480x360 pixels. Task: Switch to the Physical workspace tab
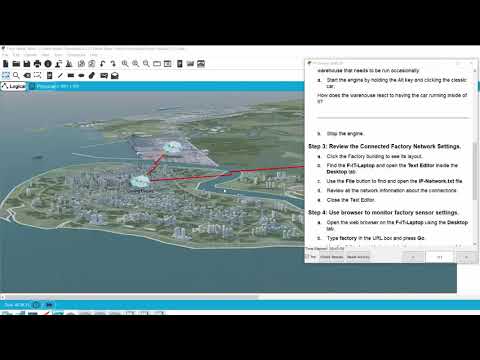pyautogui.click(x=54, y=86)
